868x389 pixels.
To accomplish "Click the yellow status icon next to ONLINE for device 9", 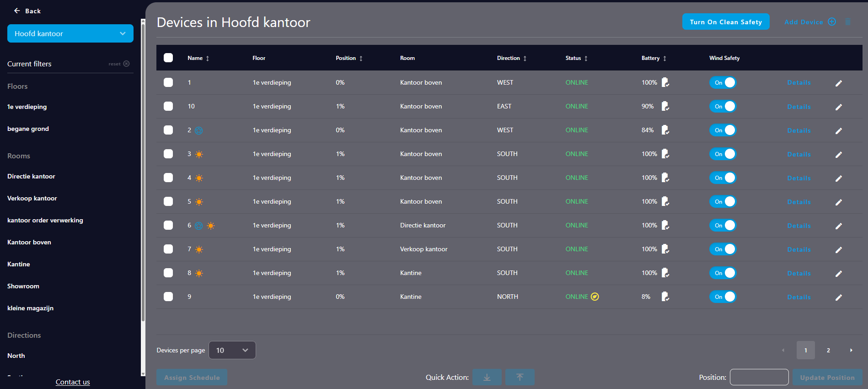I will 595,297.
